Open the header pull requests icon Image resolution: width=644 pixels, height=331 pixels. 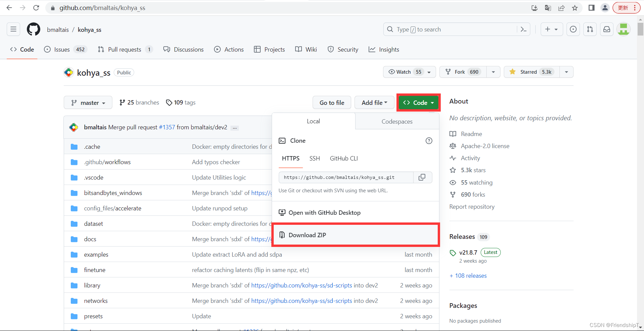(x=590, y=29)
